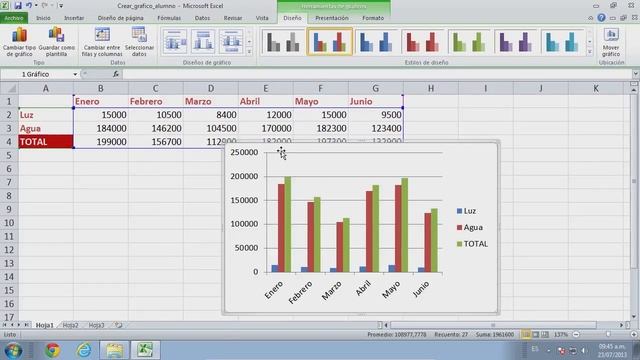This screenshot has height=360, width=640.
Task: Open Excel Help question mark icon
Action: tap(601, 18)
